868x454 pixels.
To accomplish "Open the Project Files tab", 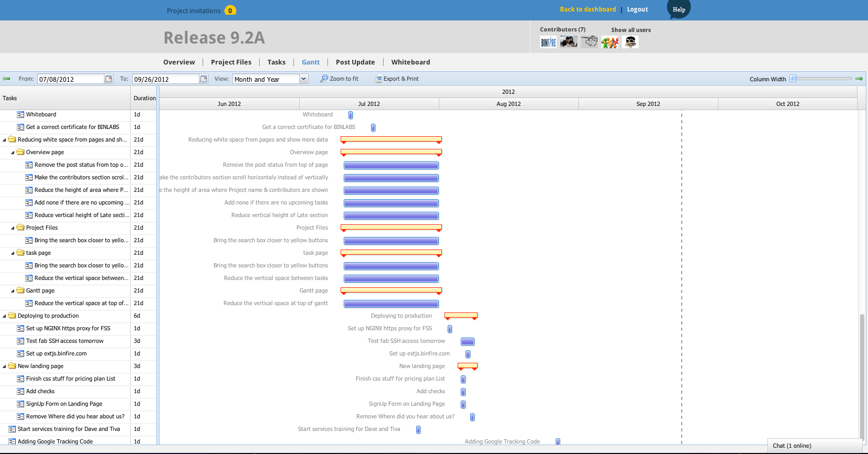I will click(x=231, y=62).
